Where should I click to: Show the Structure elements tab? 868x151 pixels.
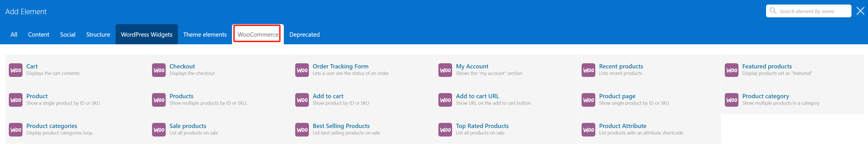pyautogui.click(x=98, y=34)
